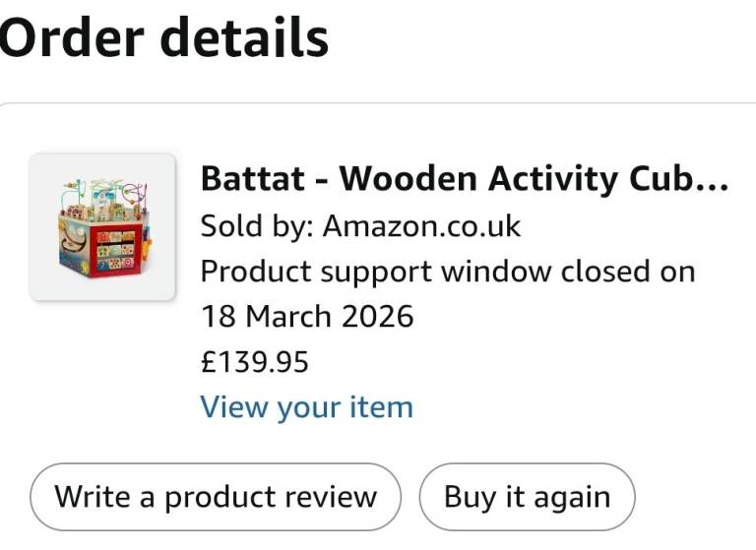Open the Battat activity cube product thumbnail
Image resolution: width=756 pixels, height=550 pixels.
tap(102, 227)
